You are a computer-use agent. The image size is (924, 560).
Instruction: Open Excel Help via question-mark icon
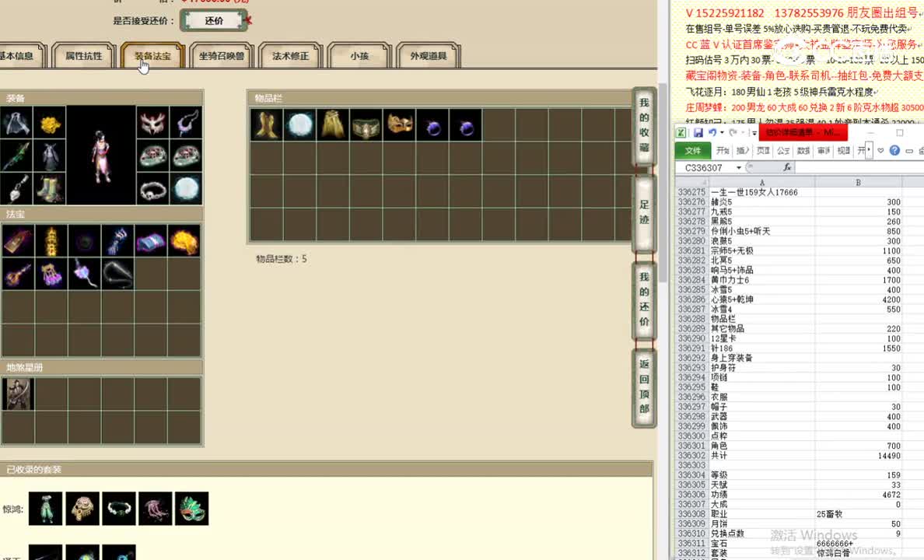pos(894,151)
